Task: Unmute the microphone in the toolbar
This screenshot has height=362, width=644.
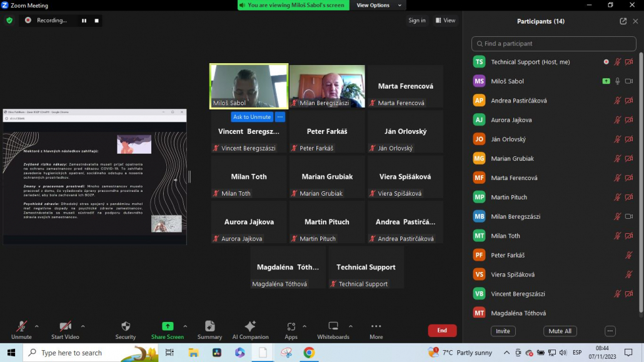Action: (x=21, y=326)
